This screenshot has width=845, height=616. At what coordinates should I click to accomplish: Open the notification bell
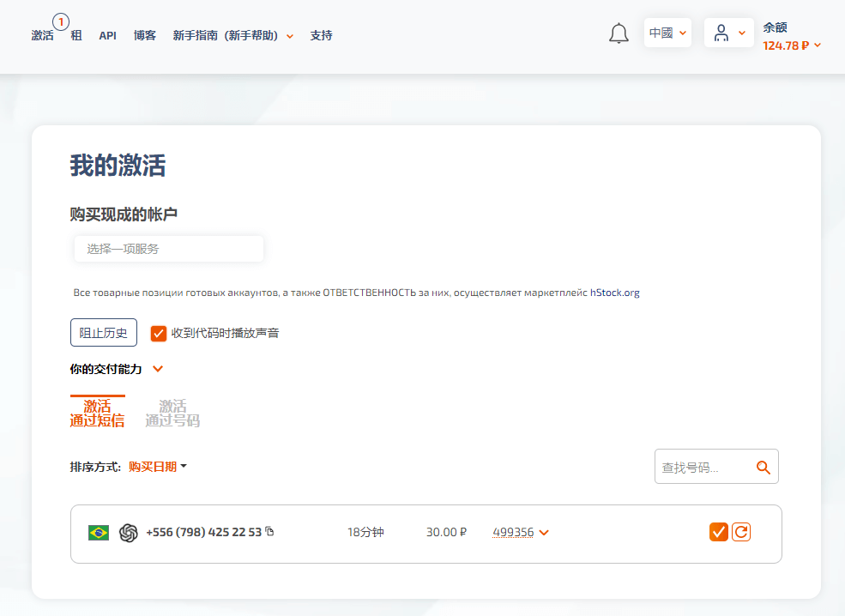point(619,33)
